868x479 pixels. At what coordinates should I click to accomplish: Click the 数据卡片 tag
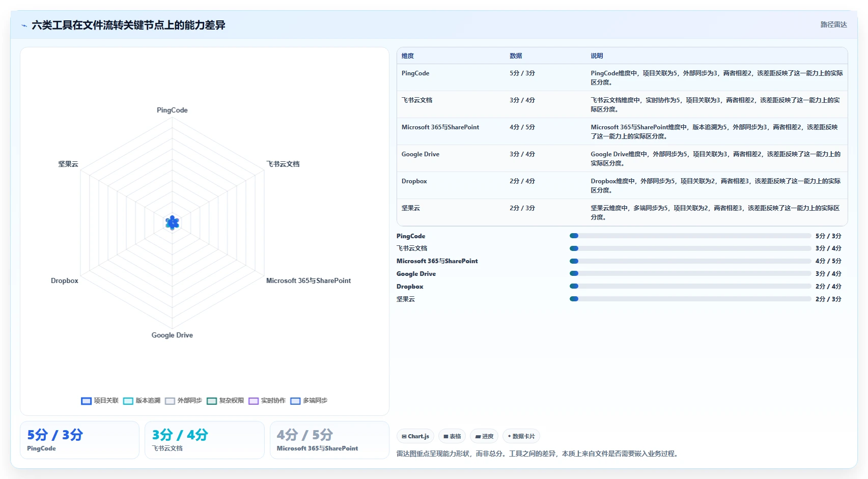[x=521, y=436]
